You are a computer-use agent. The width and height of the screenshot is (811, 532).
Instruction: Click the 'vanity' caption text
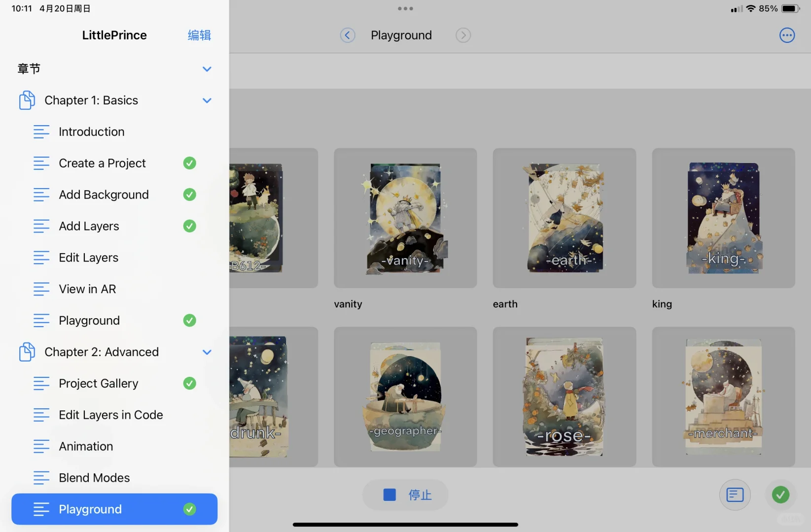[348, 304]
